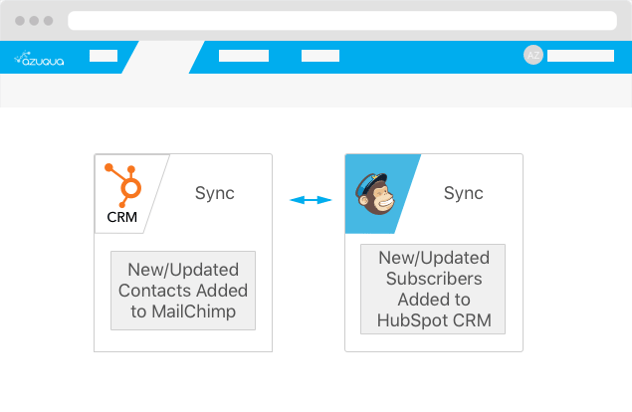This screenshot has width=632, height=412.
Task: Open the first nav item beside logo
Action: coord(103,56)
